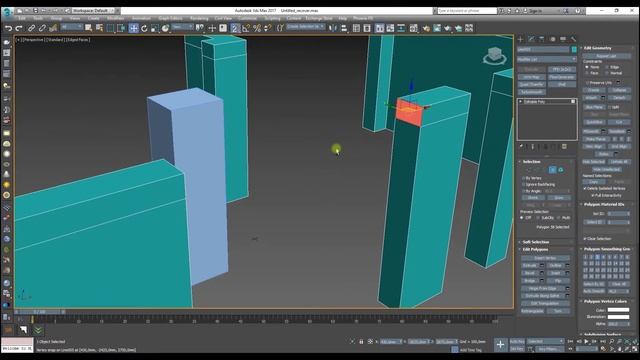Open the selection filter dropdown in toolbar
This screenshot has height=360, width=640.
[x=71, y=27]
